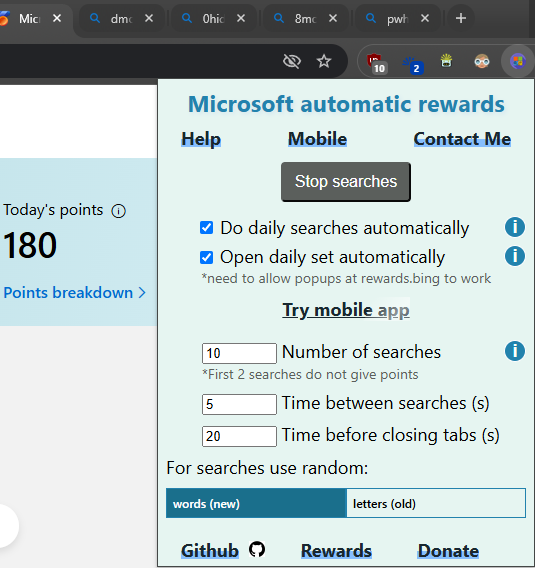Click the Time between searches input field
Image resolution: width=535 pixels, height=568 pixels.
point(239,404)
